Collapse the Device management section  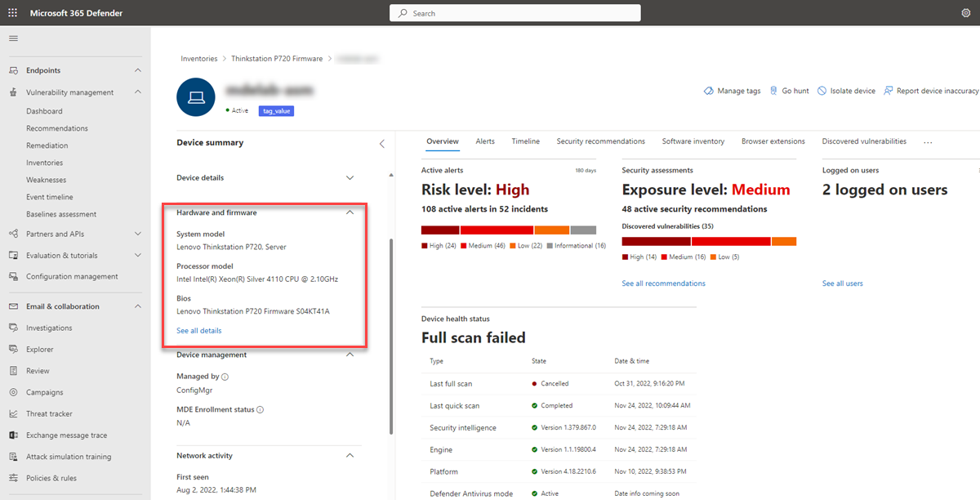click(x=350, y=355)
